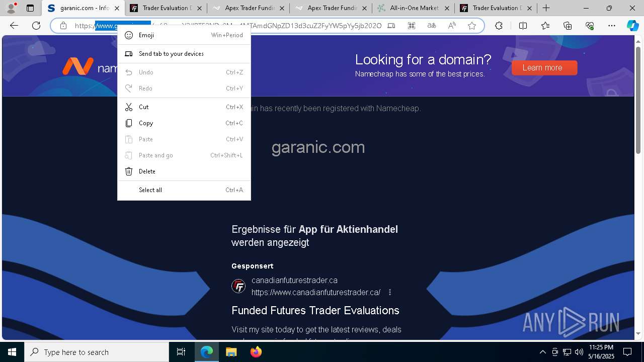Switch to All-in-One Market tab
Viewport: 644px width, 362px height.
click(x=414, y=8)
